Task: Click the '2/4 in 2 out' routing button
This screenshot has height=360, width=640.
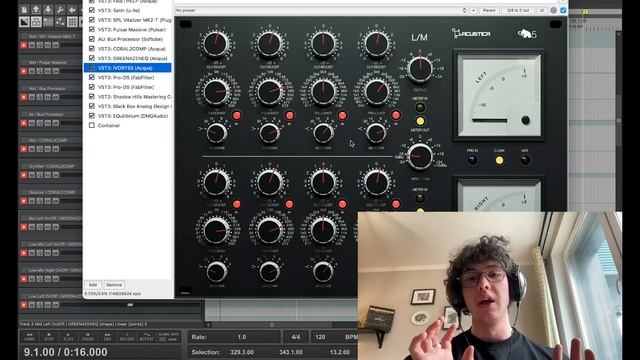Action: [518, 10]
